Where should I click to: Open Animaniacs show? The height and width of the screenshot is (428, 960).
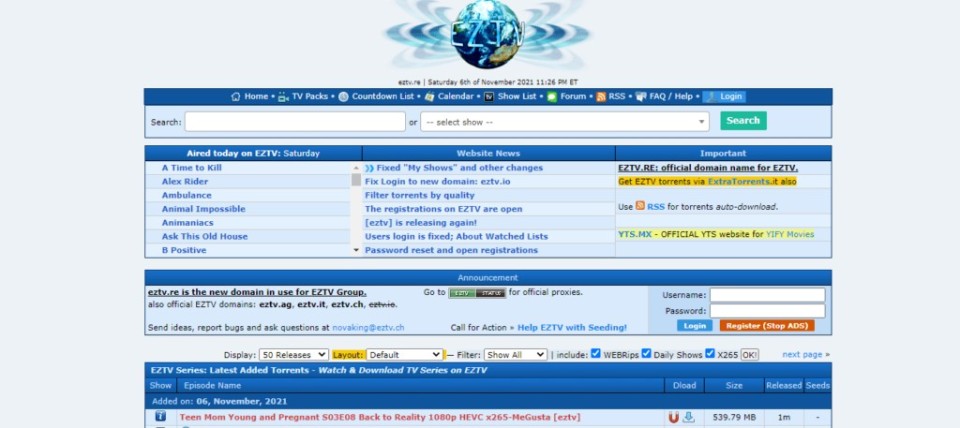coord(187,223)
